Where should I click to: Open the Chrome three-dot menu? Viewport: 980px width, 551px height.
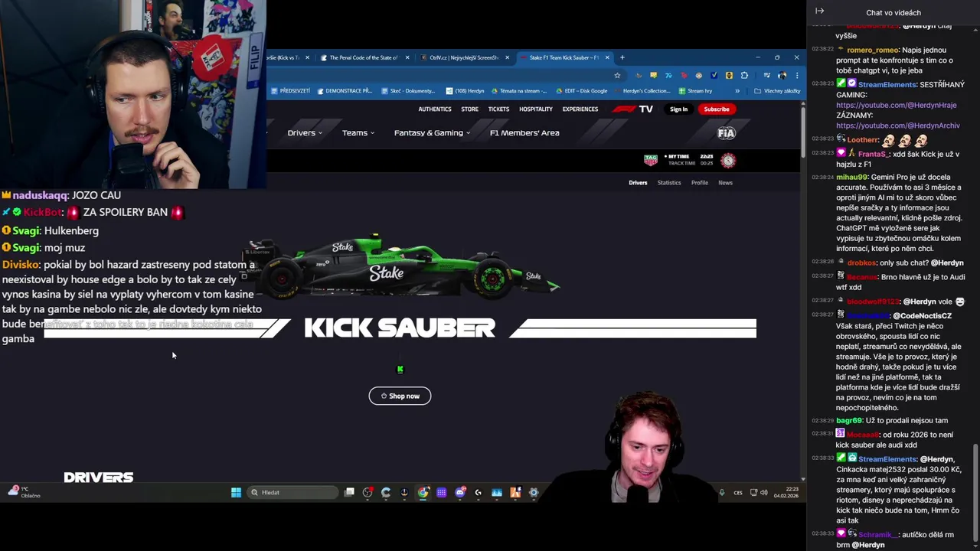pyautogui.click(x=797, y=75)
